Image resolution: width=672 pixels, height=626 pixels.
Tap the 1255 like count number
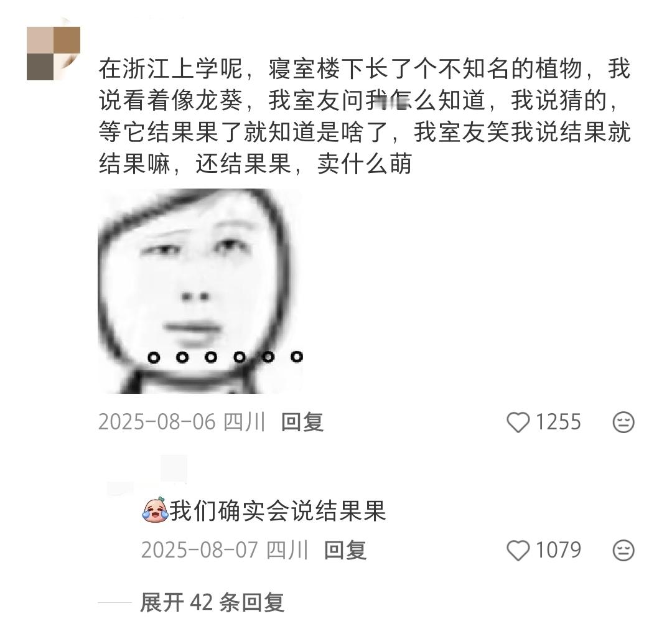pyautogui.click(x=558, y=422)
